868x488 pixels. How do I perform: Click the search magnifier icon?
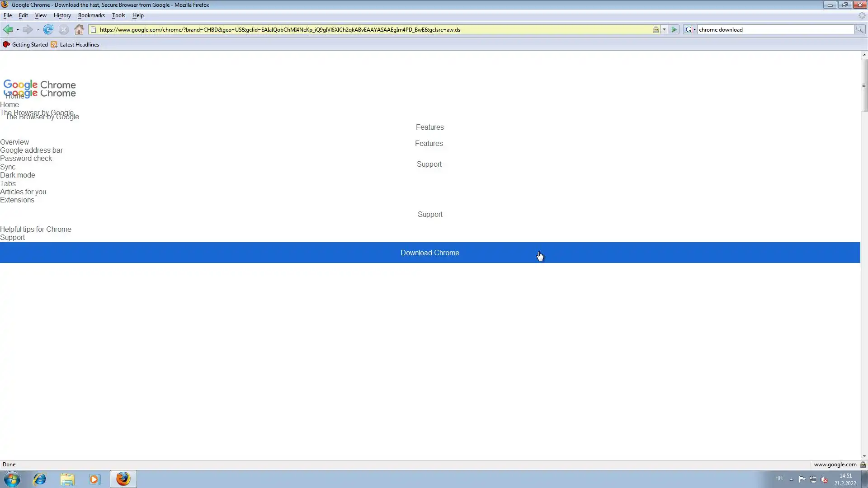859,30
